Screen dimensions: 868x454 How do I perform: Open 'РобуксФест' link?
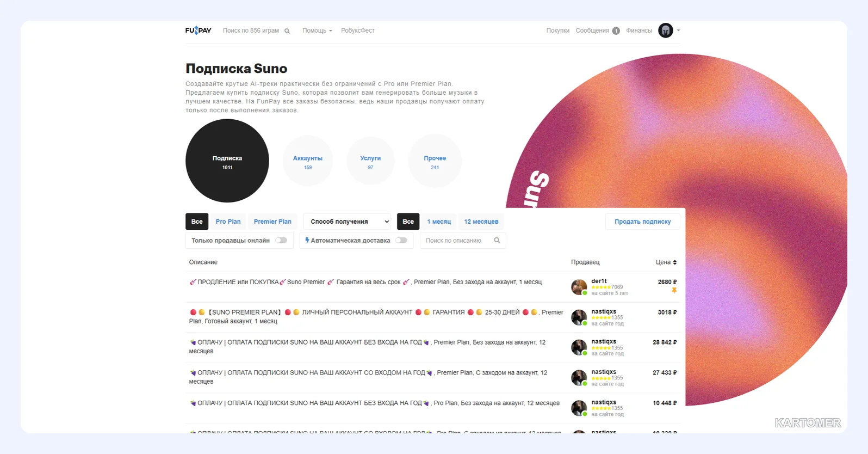tap(358, 30)
